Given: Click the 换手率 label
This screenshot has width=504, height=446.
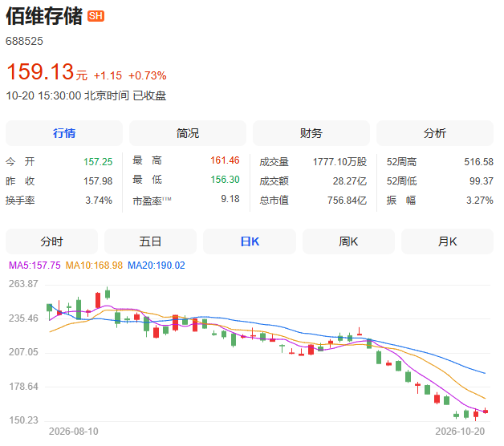Looking at the screenshot, I should tap(20, 201).
